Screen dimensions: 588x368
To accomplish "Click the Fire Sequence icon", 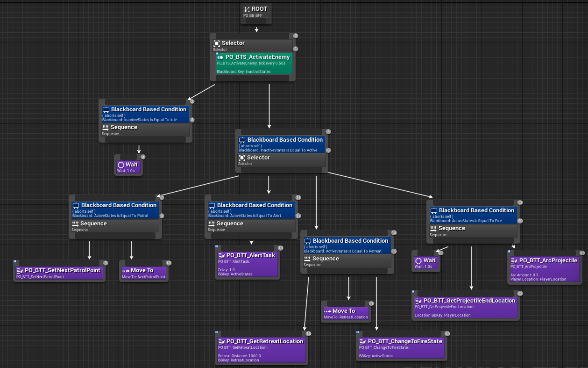I will click(433, 229).
